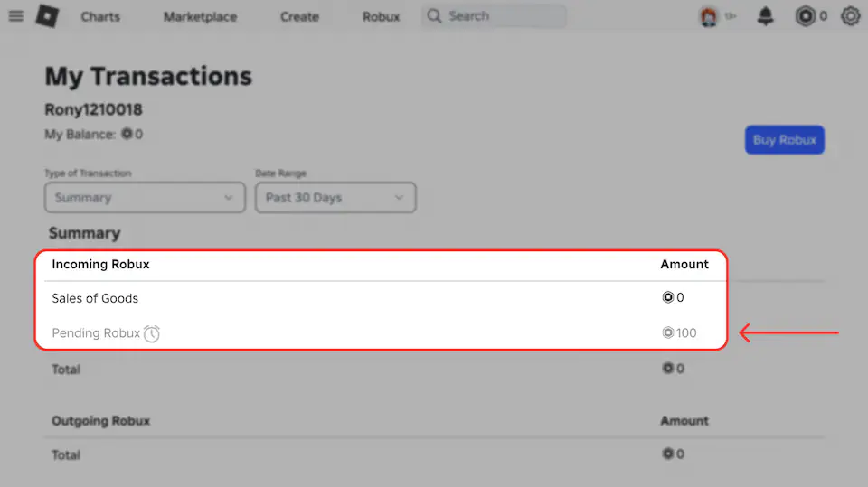This screenshot has height=487, width=868.
Task: Click the Robux balance icon in the top bar
Action: 805,16
